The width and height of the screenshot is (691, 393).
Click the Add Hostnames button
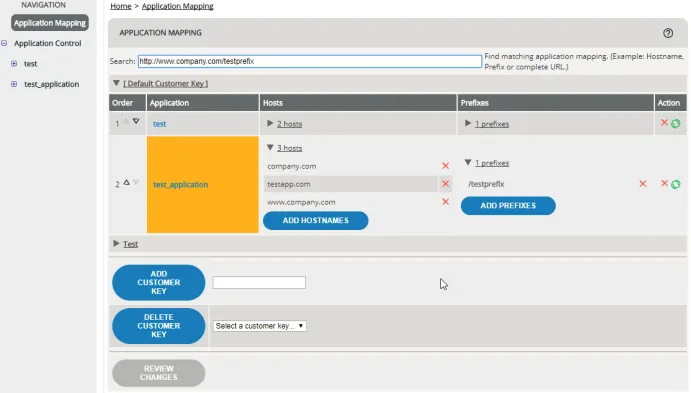point(316,220)
